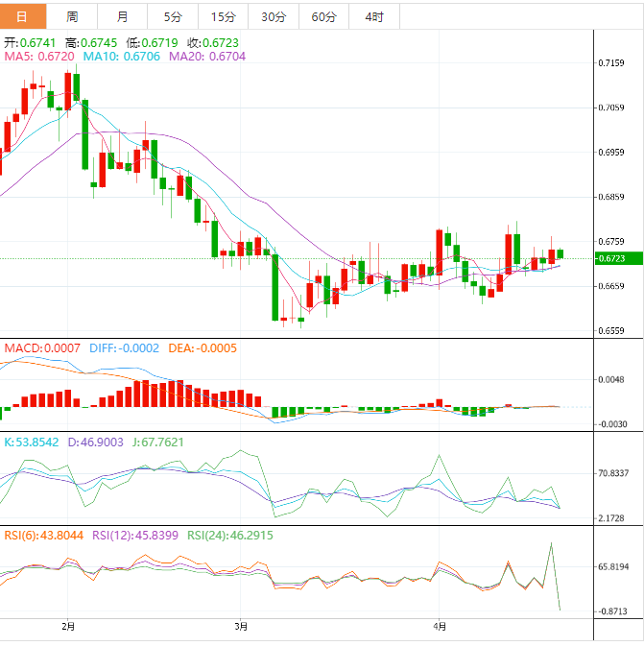
Task: Open the 4时 (4-hour) tab
Action: pyautogui.click(x=373, y=17)
